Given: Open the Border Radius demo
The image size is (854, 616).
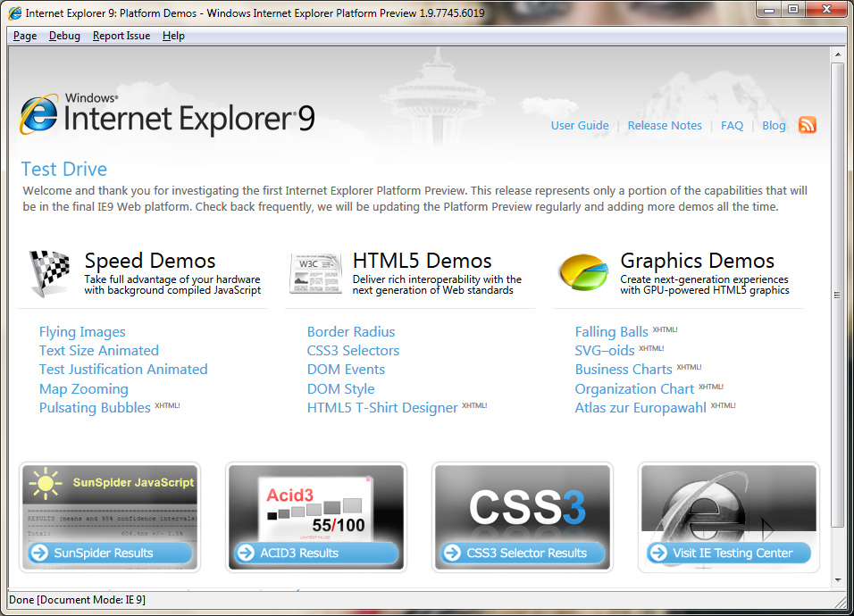Looking at the screenshot, I should 351,331.
